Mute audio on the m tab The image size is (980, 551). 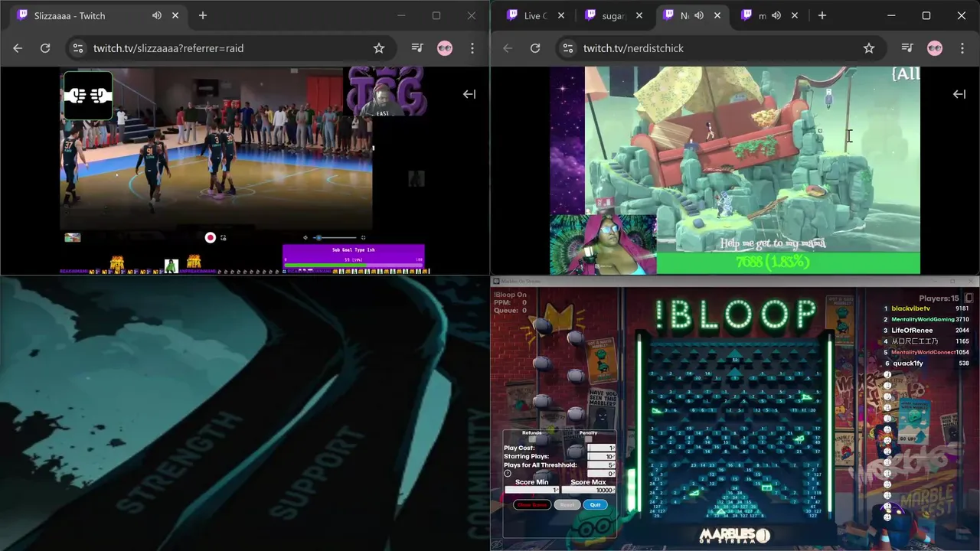776,15
